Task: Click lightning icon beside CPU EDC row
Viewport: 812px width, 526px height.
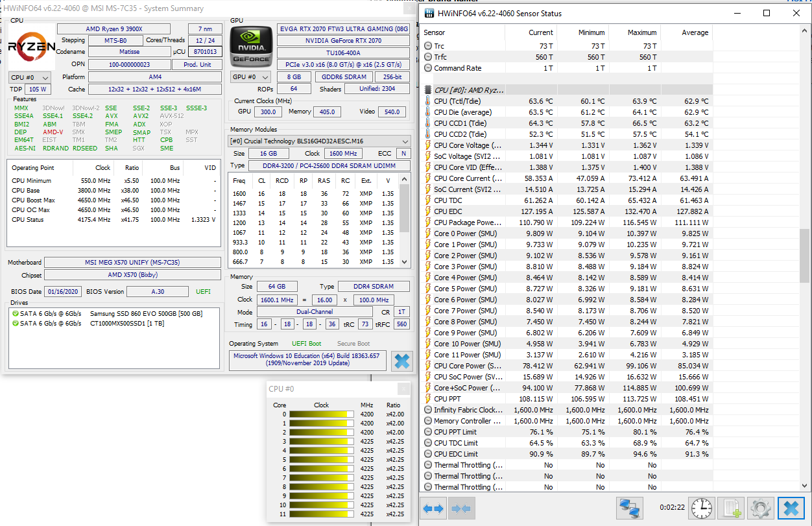Action: click(x=428, y=211)
